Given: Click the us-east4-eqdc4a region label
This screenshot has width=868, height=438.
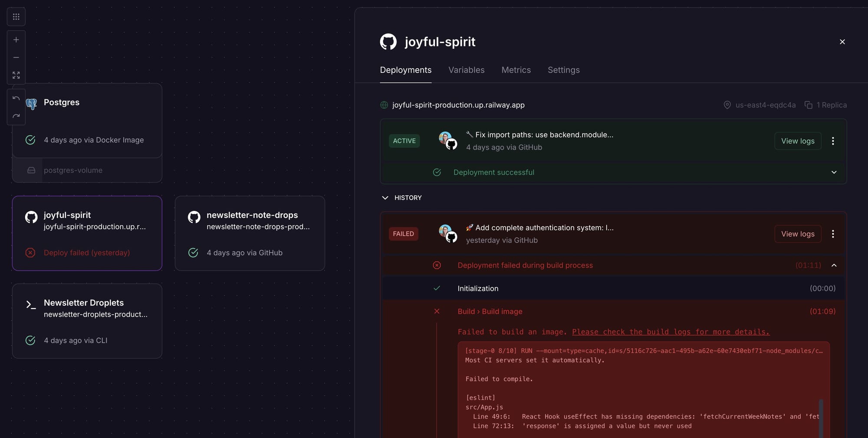Looking at the screenshot, I should point(766,105).
